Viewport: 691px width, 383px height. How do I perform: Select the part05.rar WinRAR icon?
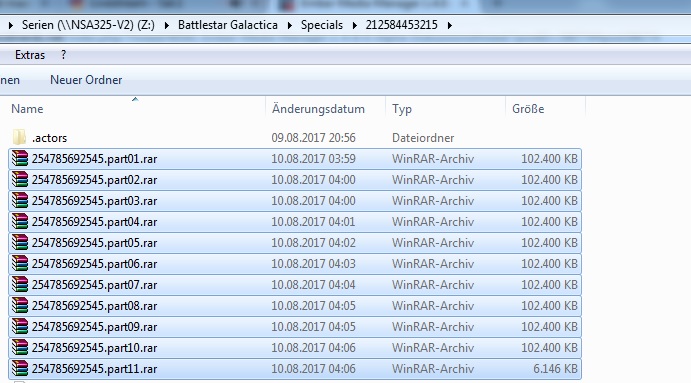(x=20, y=242)
